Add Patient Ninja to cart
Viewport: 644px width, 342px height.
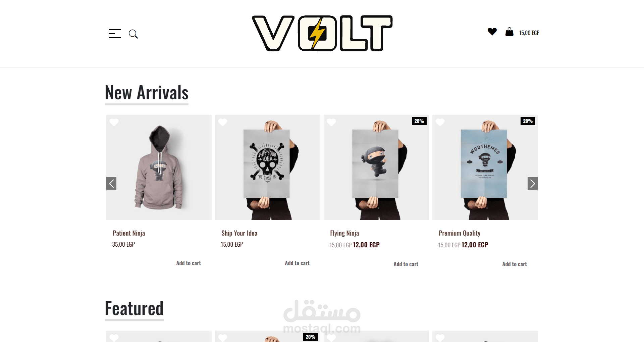189,263
